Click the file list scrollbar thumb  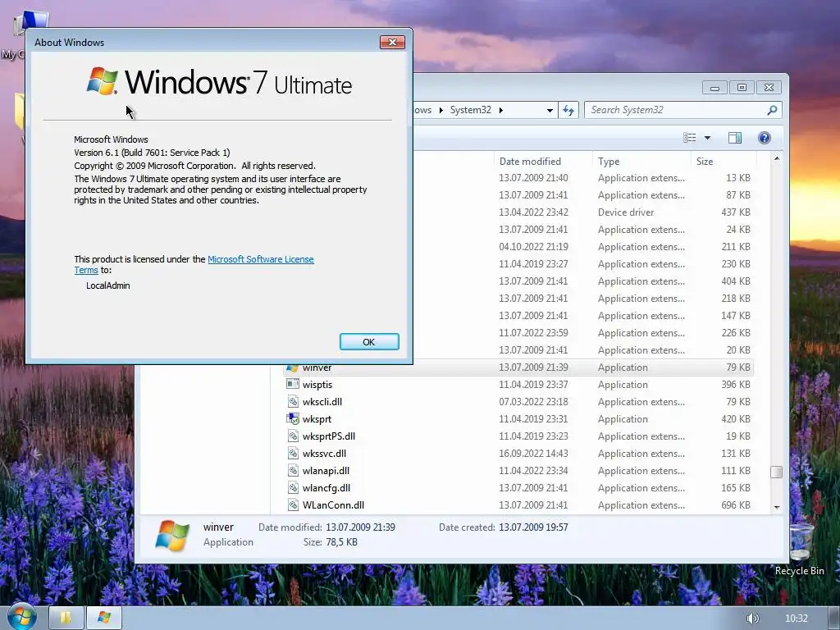(776, 472)
